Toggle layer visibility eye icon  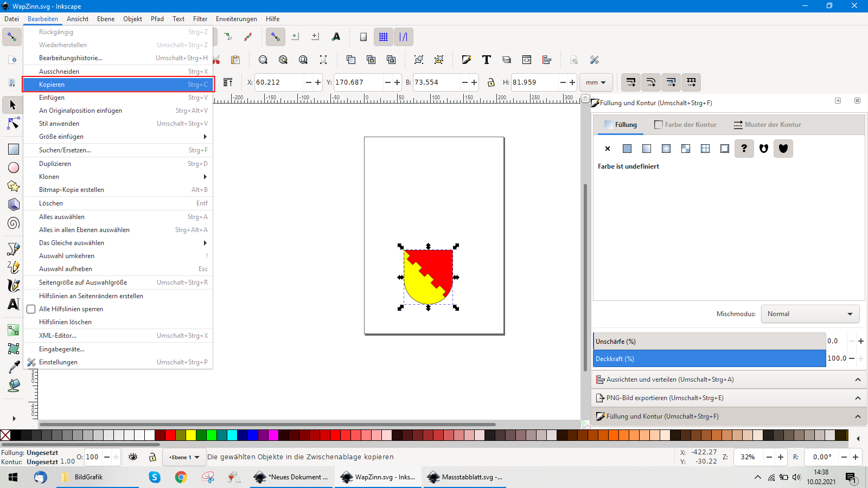tap(133, 457)
